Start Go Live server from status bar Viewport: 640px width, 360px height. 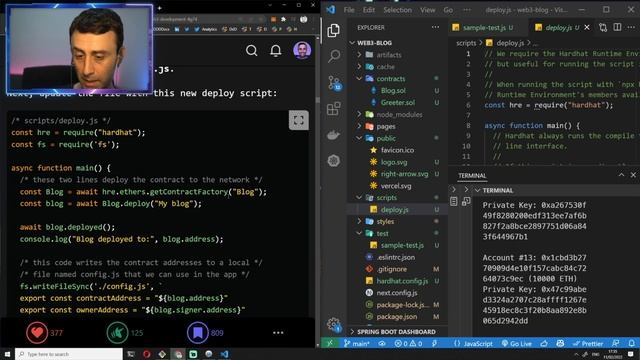[516, 344]
